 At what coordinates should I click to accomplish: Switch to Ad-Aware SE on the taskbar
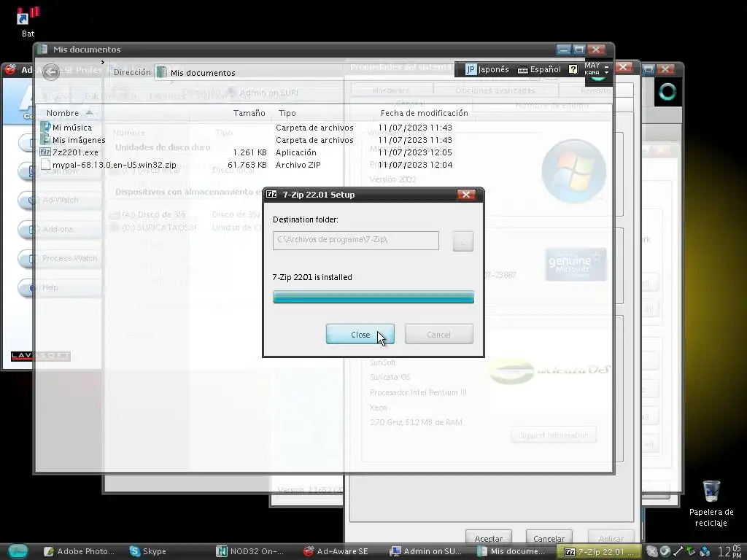coord(336,551)
